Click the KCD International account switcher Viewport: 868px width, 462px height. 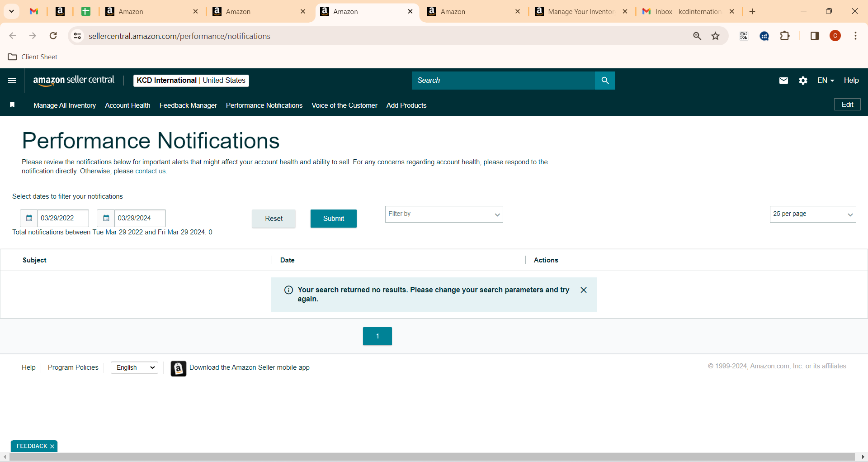click(x=191, y=81)
